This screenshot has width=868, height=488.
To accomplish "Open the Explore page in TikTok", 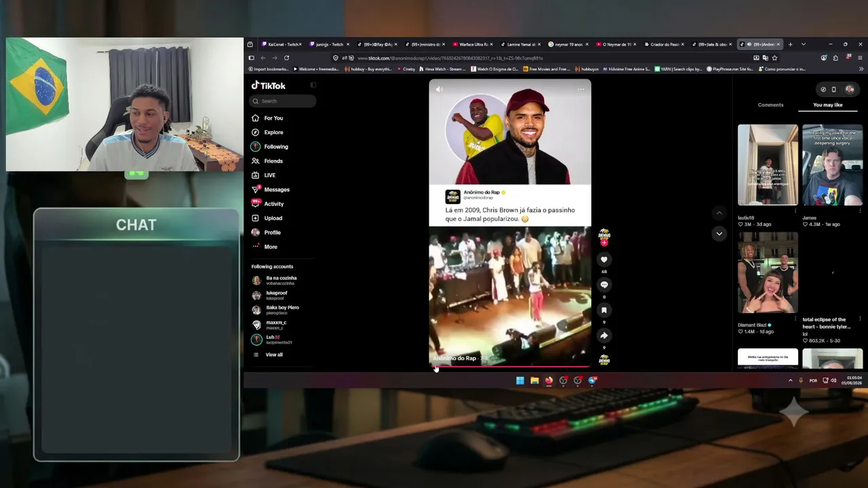I will click(x=267, y=132).
